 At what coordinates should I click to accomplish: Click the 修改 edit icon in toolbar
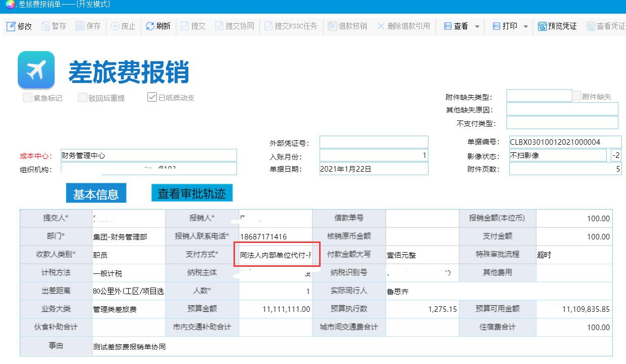11,26
